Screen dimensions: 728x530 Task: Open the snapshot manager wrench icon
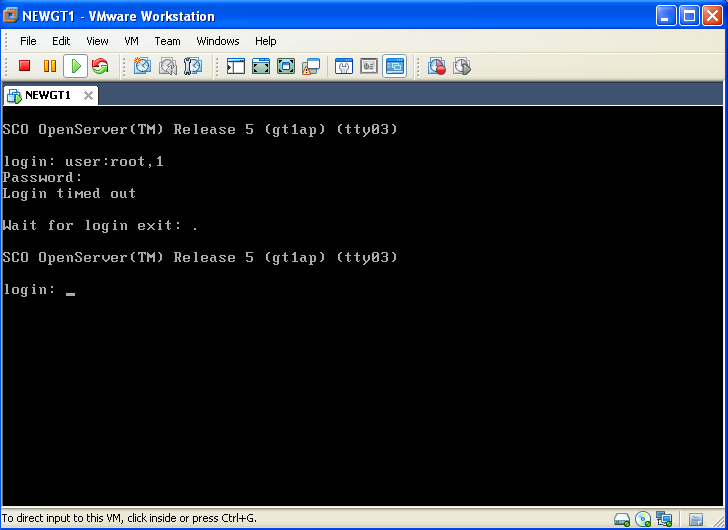coord(193,66)
